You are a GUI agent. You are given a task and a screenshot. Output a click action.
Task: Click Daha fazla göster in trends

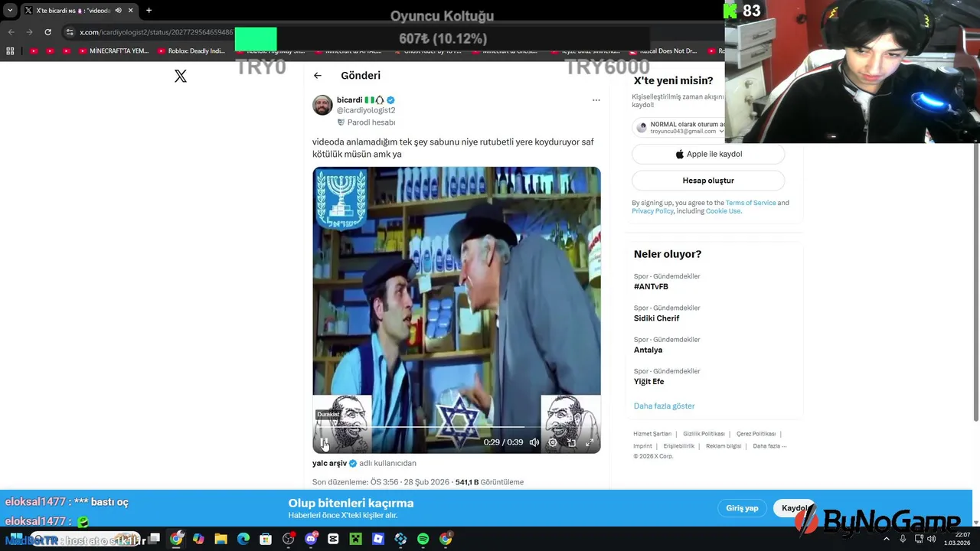coord(664,406)
